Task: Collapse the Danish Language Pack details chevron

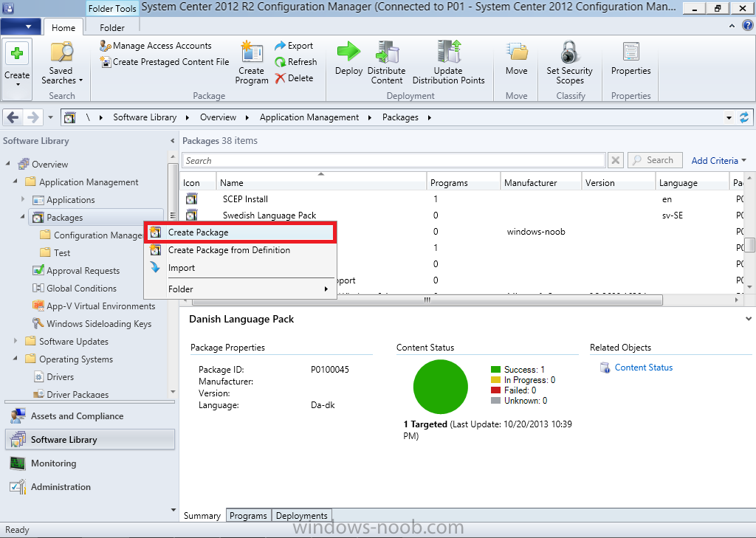Action: (749, 319)
